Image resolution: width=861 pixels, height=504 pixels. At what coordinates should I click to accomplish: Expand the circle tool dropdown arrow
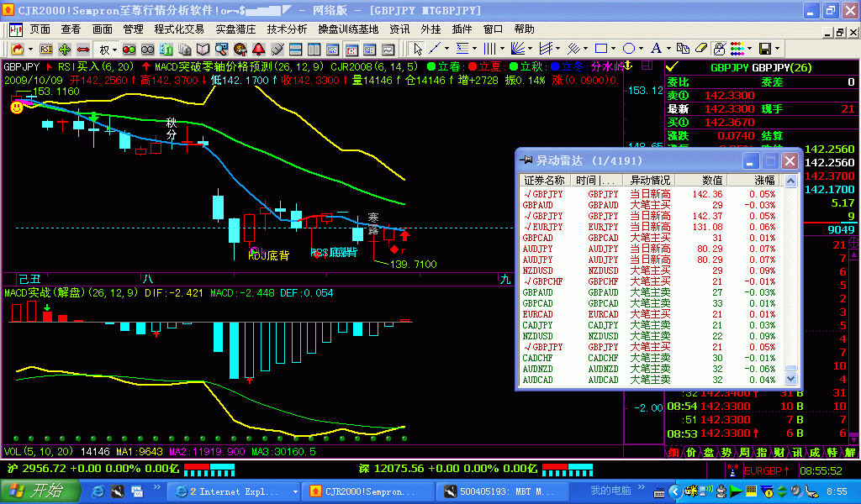coord(642,49)
